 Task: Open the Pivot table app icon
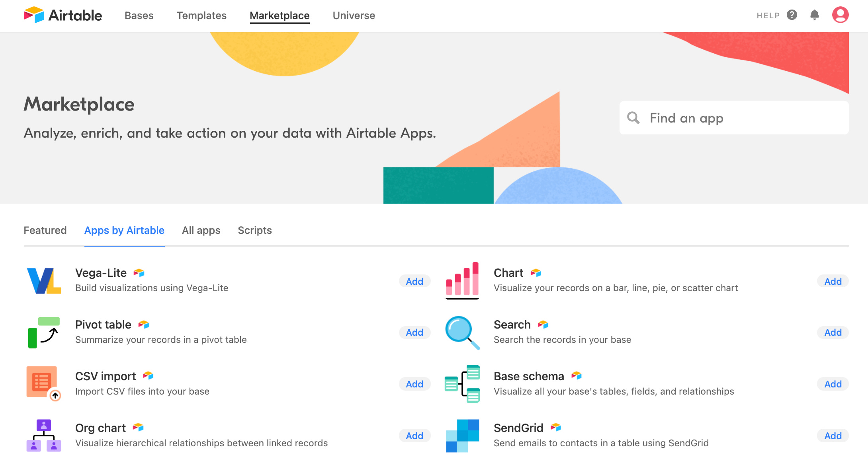coord(44,333)
